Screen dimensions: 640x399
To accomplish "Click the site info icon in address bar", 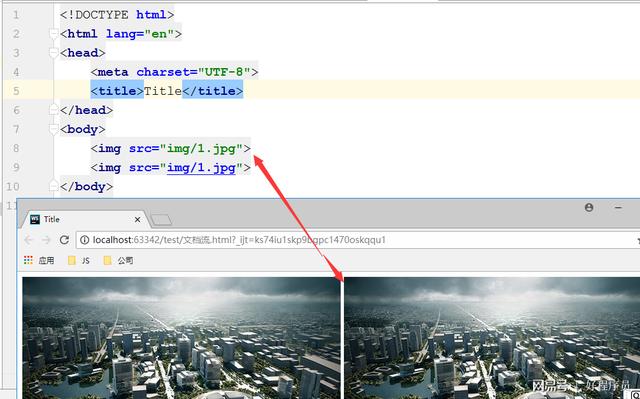I will [x=84, y=240].
